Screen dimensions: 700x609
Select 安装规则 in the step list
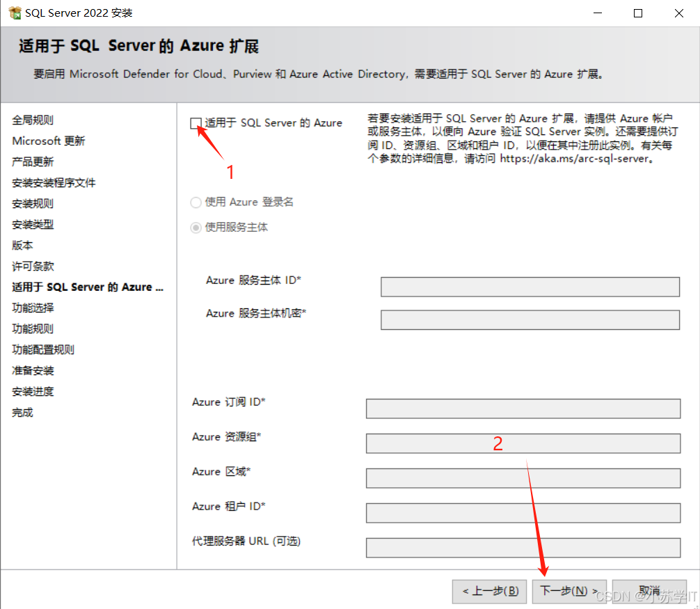[x=33, y=204]
